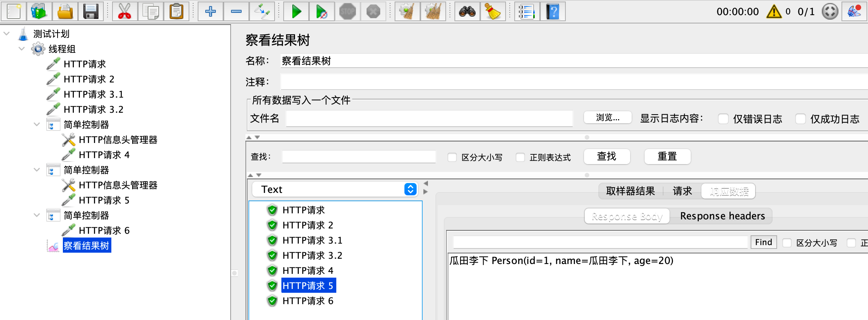Select HTTP请求 6 in the results list
Screen dimensions: 868x320
point(308,301)
